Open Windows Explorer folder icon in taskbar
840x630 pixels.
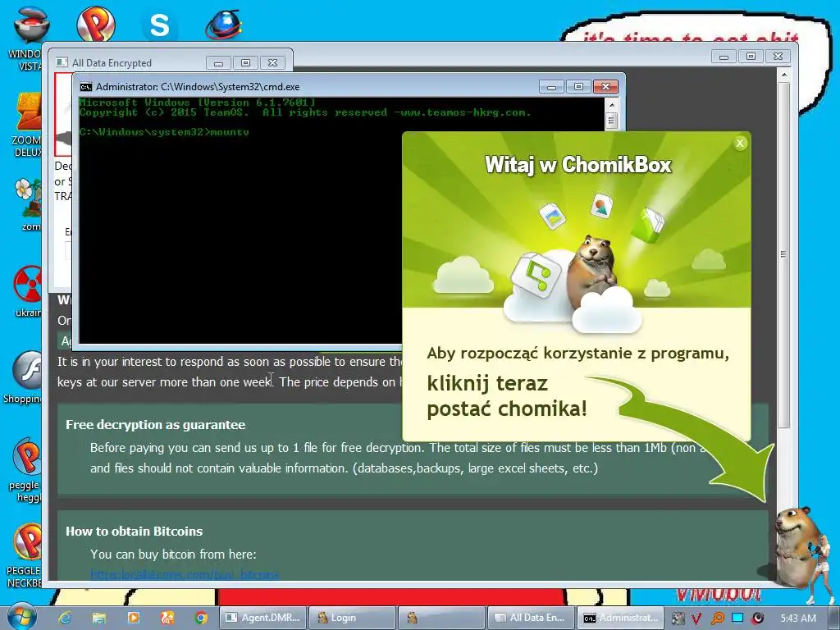coord(99,618)
